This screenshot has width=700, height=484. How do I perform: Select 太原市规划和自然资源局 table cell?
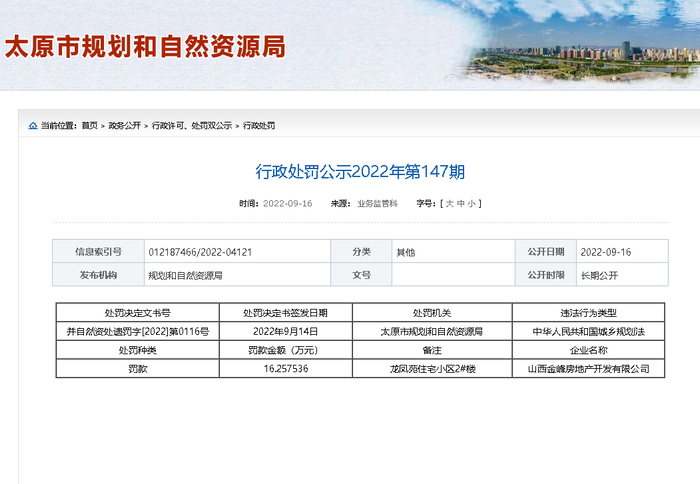tap(432, 331)
